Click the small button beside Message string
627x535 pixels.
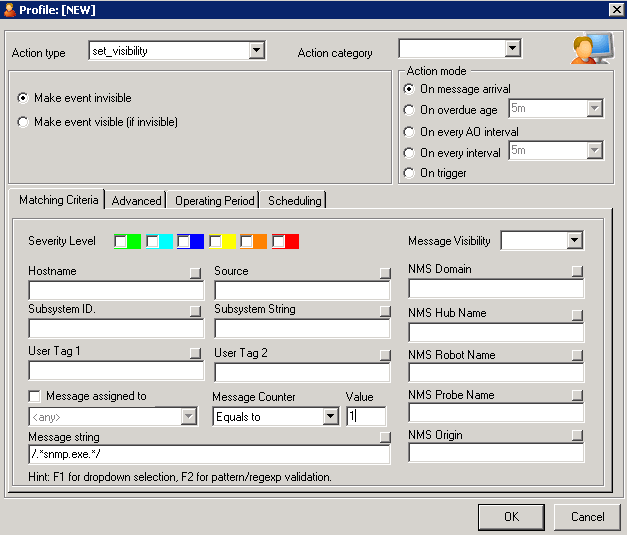click(384, 437)
